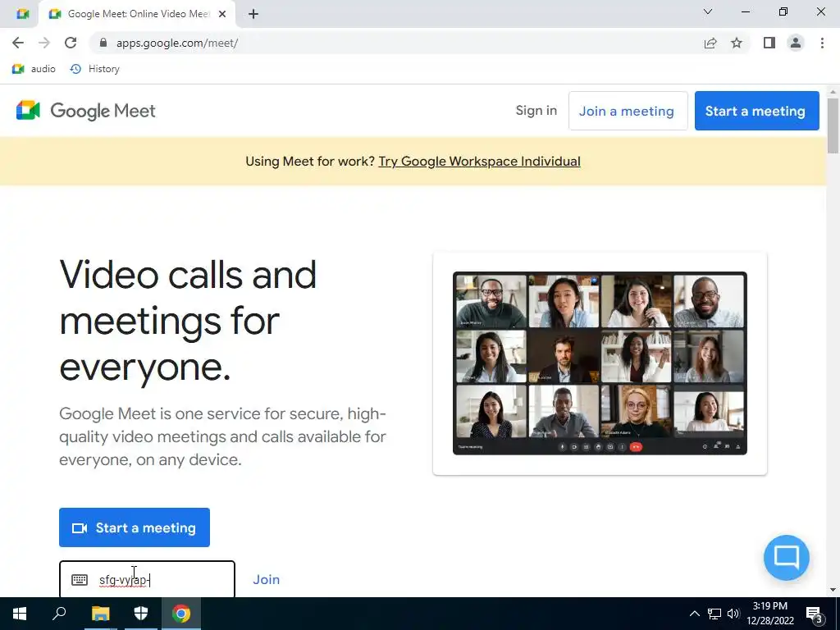
Task: Click the Join link next to code
Action: point(267,580)
